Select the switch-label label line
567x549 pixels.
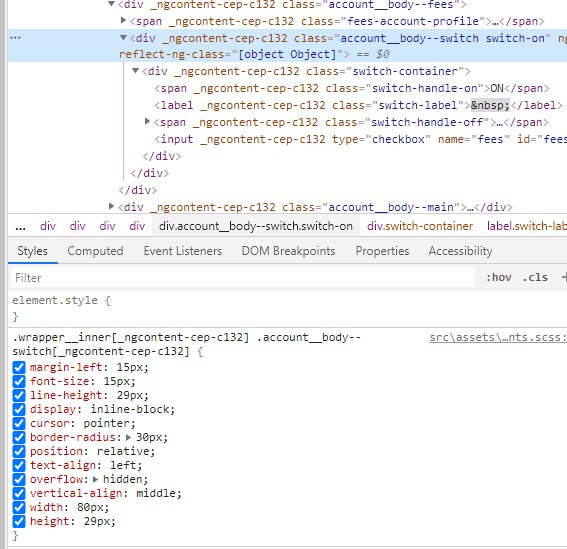point(358,105)
